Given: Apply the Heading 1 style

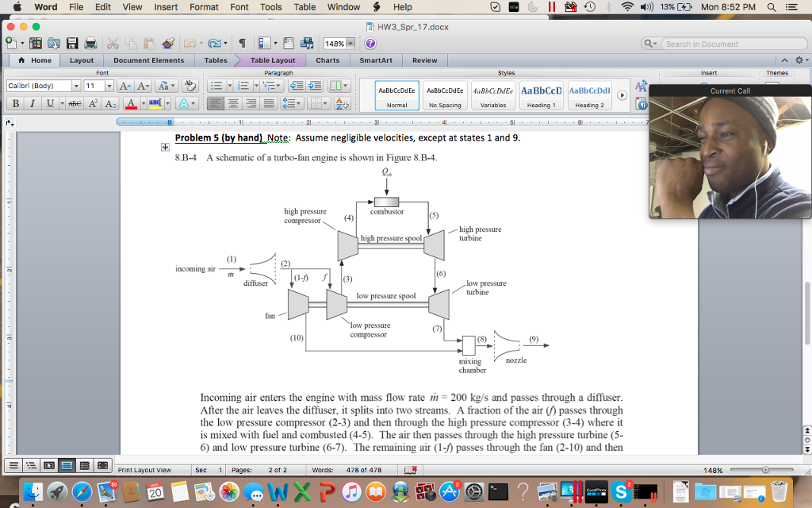Looking at the screenshot, I should pos(542,95).
